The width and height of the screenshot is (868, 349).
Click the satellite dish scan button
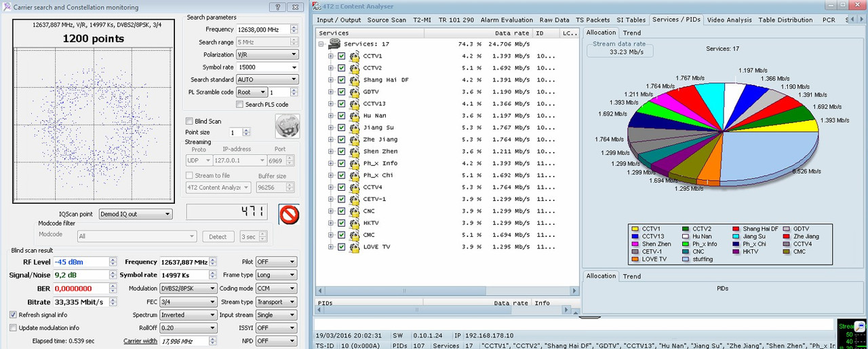click(287, 126)
